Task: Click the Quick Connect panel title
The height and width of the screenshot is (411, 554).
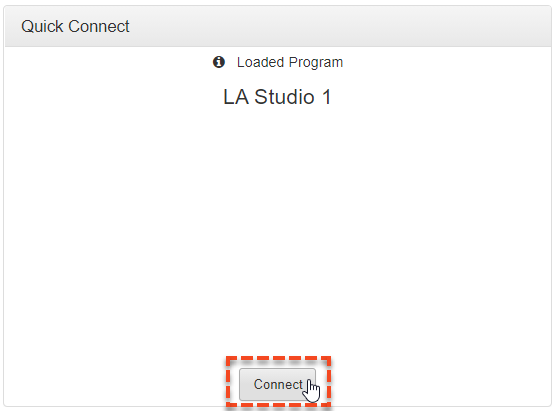Action: (x=75, y=27)
